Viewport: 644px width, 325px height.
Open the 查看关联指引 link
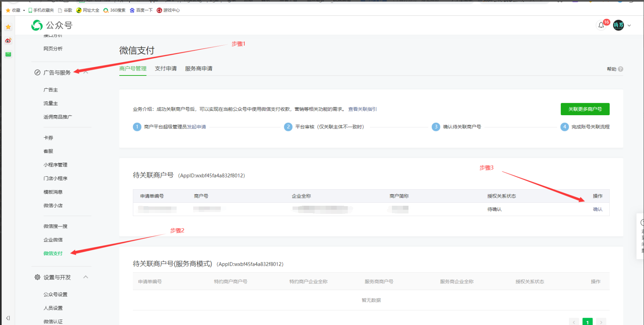tap(362, 109)
